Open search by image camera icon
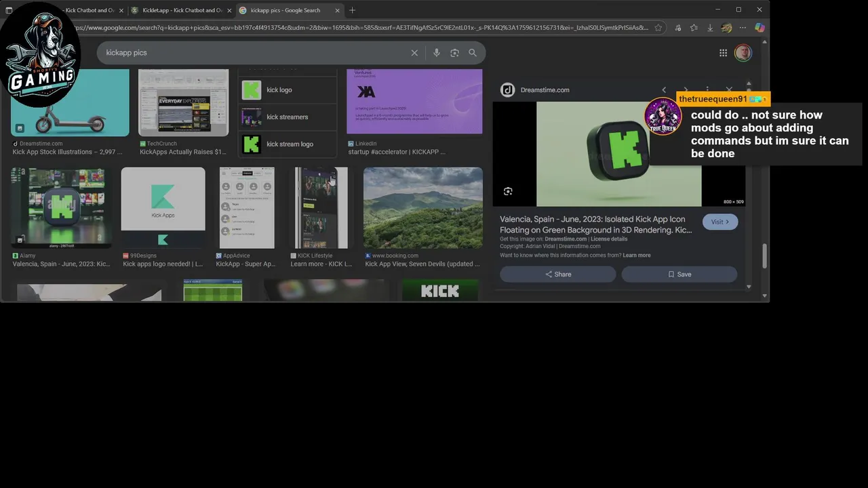The height and width of the screenshot is (488, 868). coord(454,53)
